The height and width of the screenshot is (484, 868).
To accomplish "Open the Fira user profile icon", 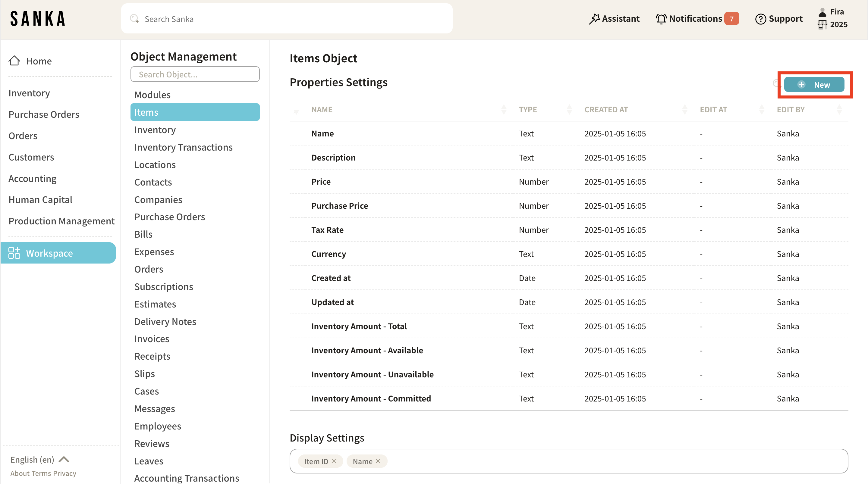I will pos(822,12).
